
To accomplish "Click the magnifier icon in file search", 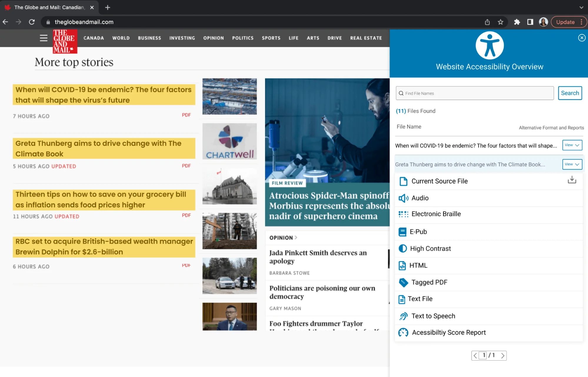I will coord(401,93).
